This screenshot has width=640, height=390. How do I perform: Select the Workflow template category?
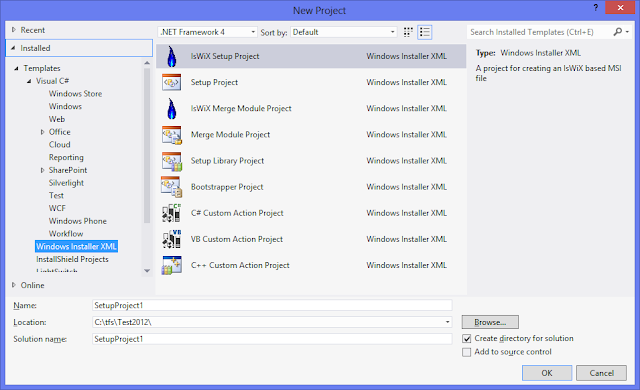point(66,233)
